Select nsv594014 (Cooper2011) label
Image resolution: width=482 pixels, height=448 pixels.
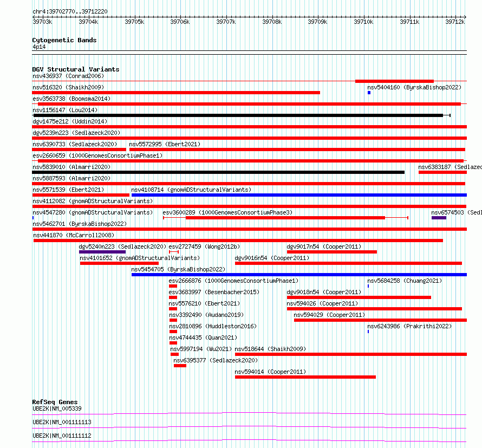pos(270,372)
